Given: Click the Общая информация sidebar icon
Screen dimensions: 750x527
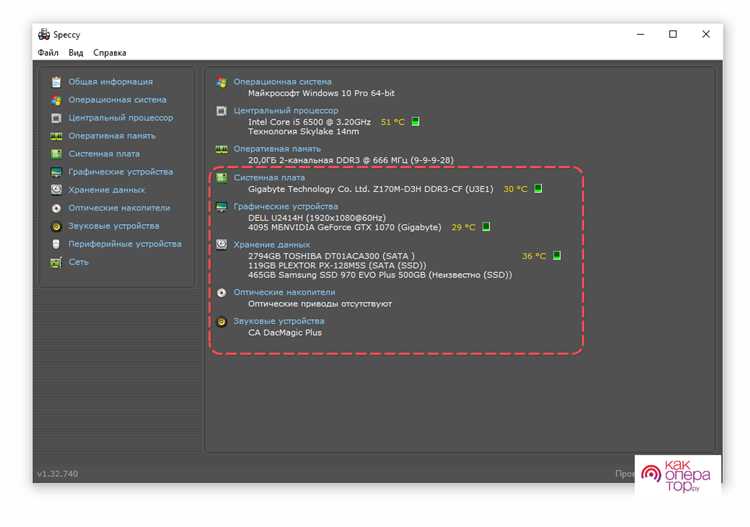Looking at the screenshot, I should (x=56, y=82).
